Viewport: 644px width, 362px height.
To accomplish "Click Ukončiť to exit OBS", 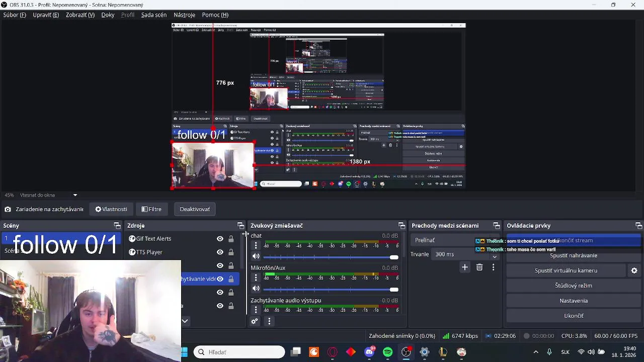I will point(573,316).
